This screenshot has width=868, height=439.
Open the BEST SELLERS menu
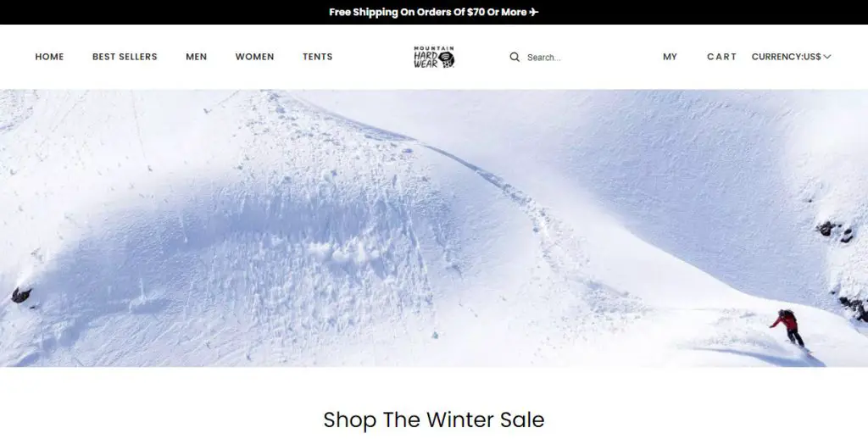coord(125,57)
